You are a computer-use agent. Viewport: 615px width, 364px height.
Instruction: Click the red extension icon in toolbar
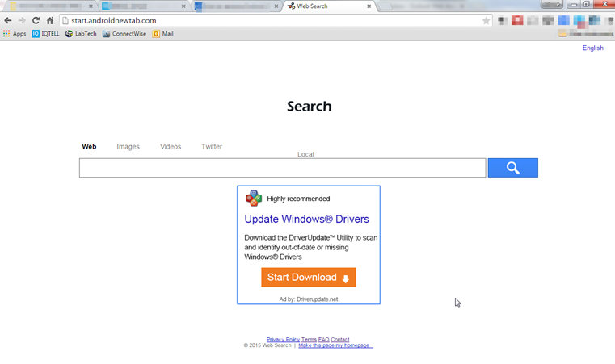point(517,20)
